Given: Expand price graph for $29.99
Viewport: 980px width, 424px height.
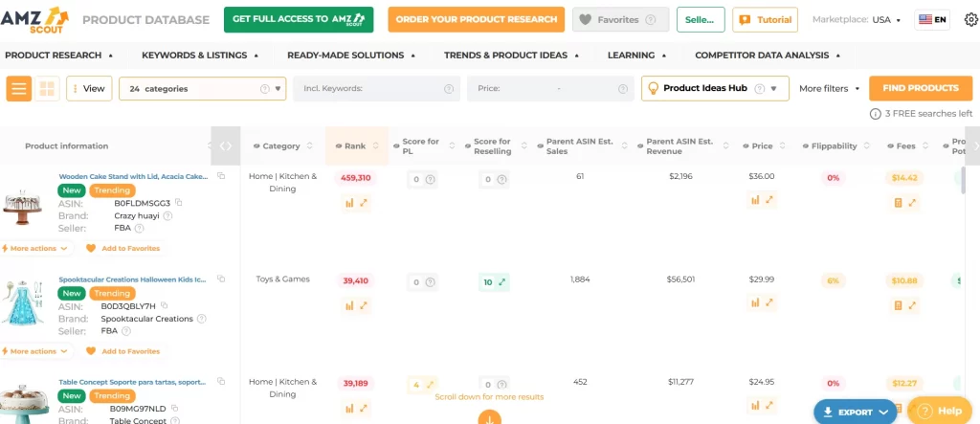Looking at the screenshot, I should coord(769,302).
